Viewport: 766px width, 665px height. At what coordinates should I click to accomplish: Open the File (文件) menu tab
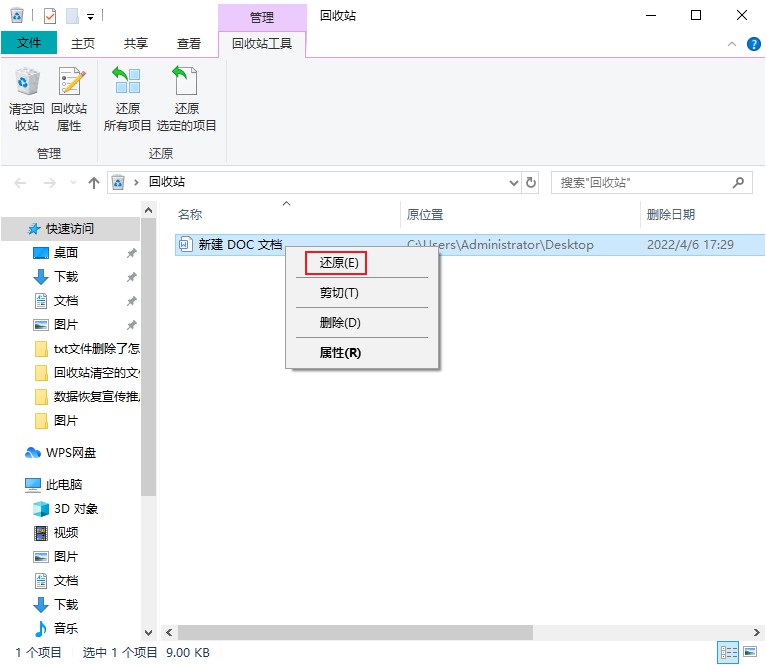point(29,43)
